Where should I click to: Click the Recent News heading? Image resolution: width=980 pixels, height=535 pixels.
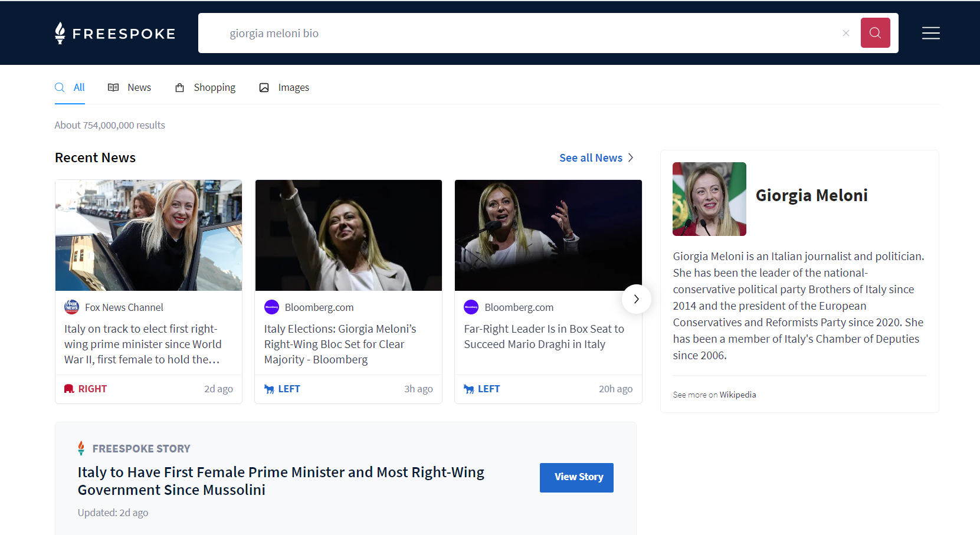(95, 157)
